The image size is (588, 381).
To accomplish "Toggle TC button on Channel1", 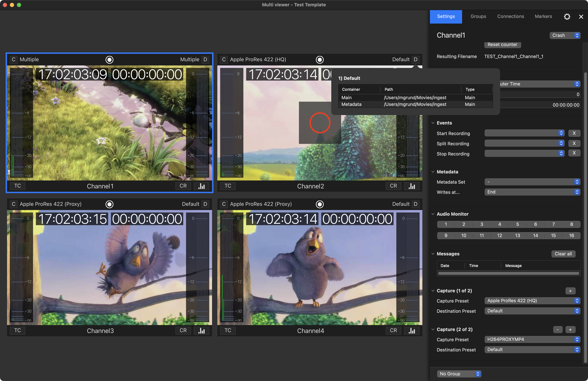I will tap(18, 186).
